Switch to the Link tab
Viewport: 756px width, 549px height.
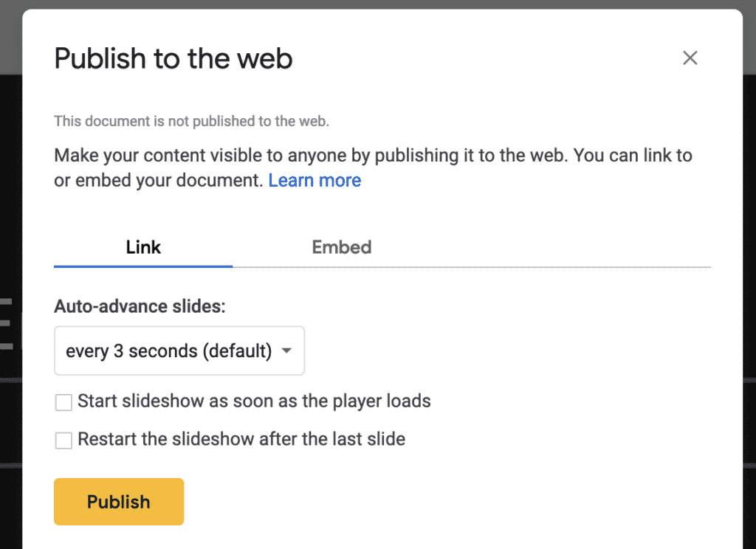point(143,247)
